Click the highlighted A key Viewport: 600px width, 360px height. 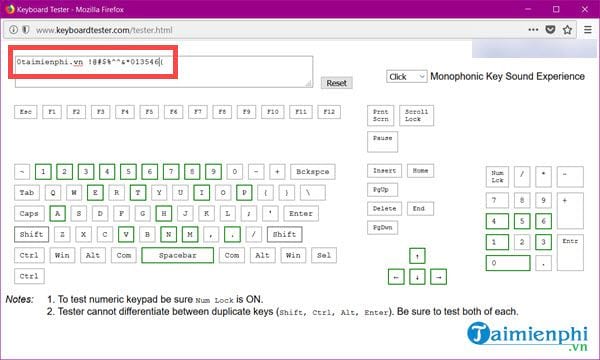(x=57, y=213)
